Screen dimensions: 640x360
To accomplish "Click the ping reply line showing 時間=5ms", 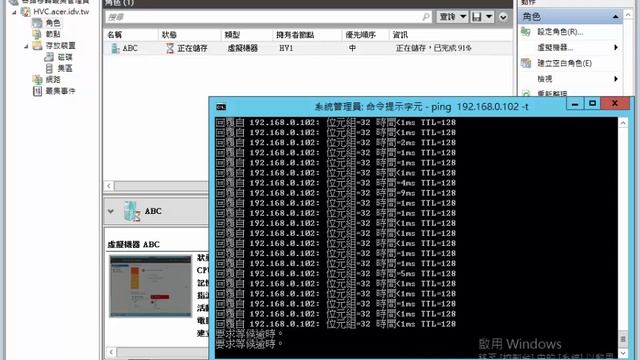I will tap(336, 273).
